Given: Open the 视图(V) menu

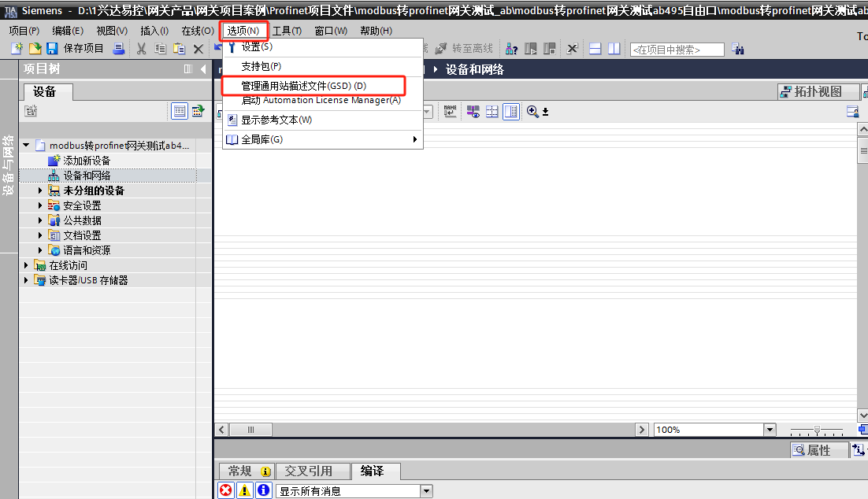Looking at the screenshot, I should (x=112, y=31).
